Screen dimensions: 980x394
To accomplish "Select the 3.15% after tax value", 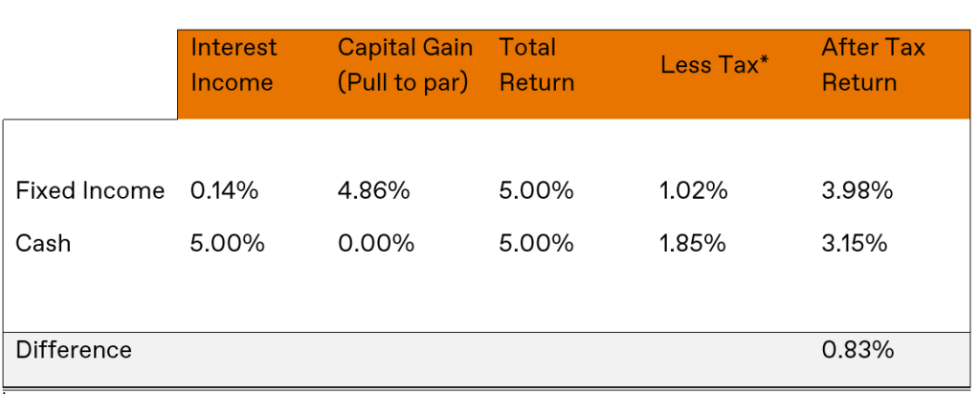I will (x=855, y=243).
